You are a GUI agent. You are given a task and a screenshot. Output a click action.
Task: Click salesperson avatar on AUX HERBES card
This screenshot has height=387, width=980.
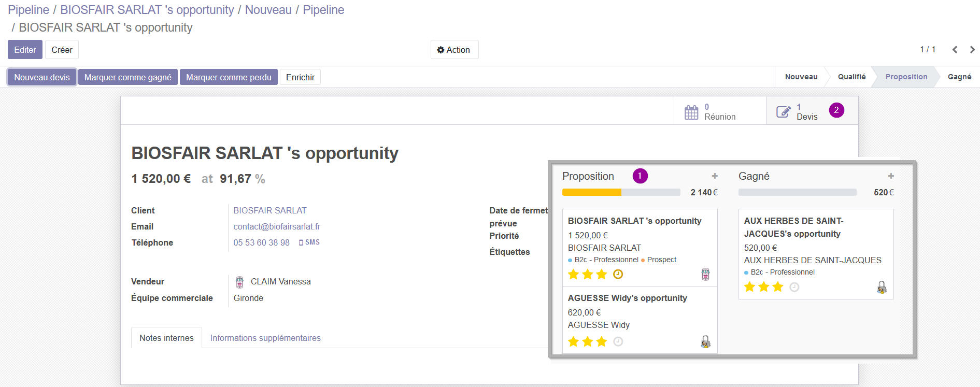[x=882, y=287]
